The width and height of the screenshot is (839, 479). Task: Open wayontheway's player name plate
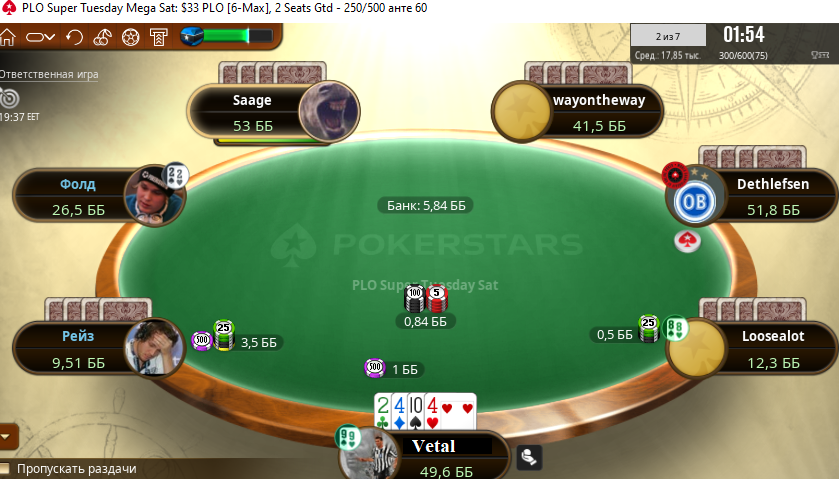pos(599,112)
